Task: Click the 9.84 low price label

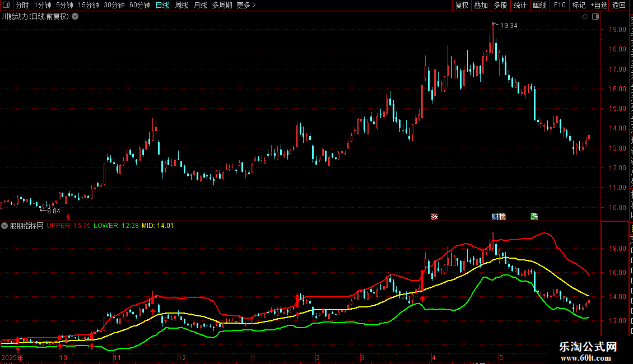Action: (54, 211)
